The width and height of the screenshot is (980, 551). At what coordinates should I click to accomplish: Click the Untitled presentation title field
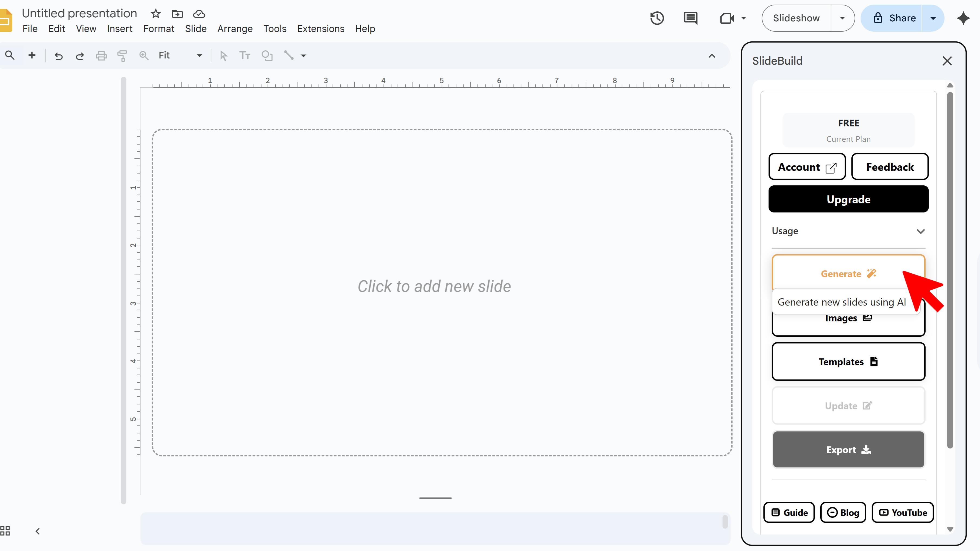click(x=79, y=13)
